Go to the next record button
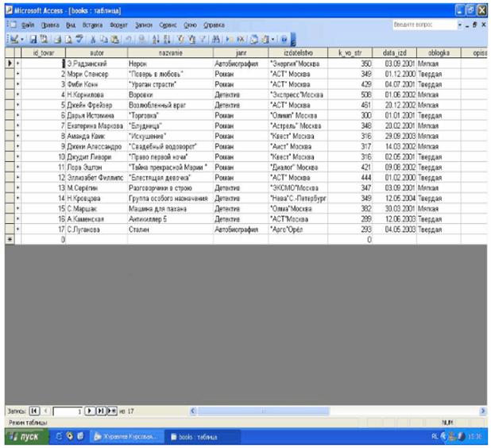Viewport: 491px width, 448px height. click(90, 411)
